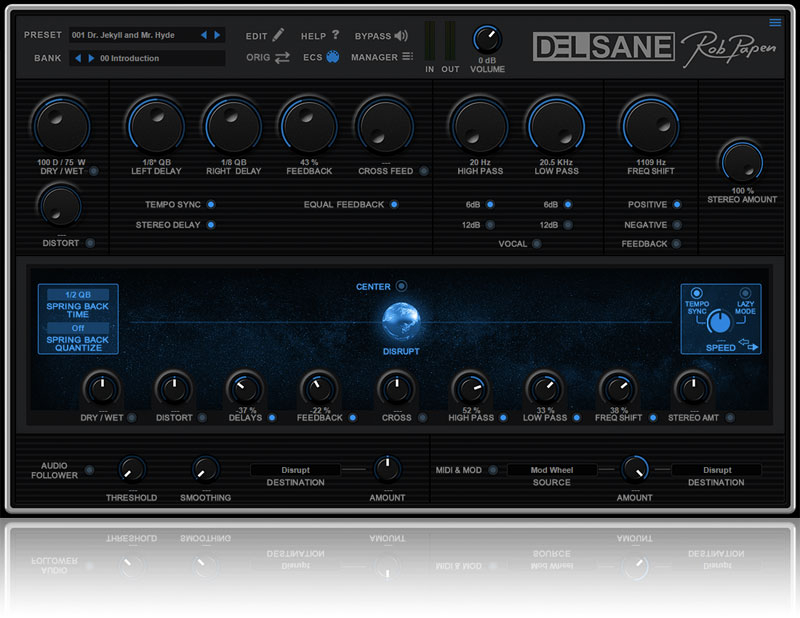
Task: Open Help via the question mark icon
Action: coord(335,35)
